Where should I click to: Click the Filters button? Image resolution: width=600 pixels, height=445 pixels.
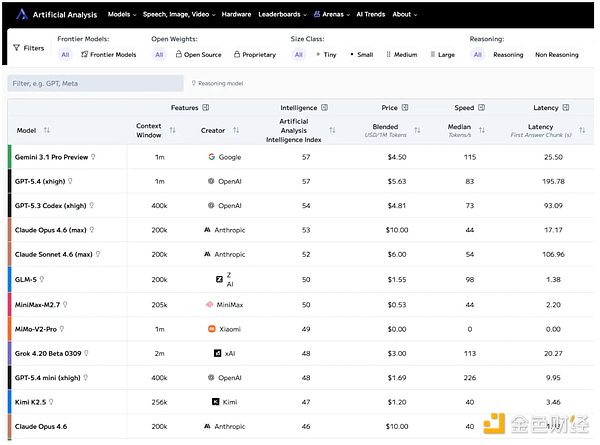(x=28, y=48)
